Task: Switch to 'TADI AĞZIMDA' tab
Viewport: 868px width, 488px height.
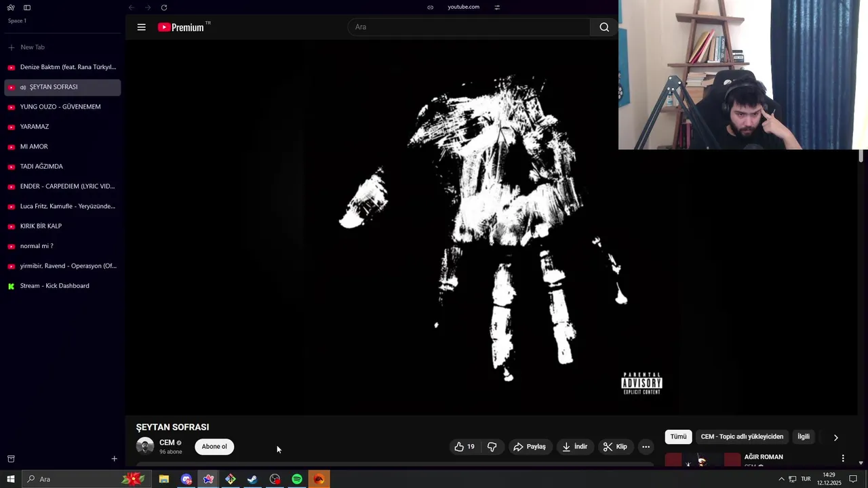Action: point(62,167)
